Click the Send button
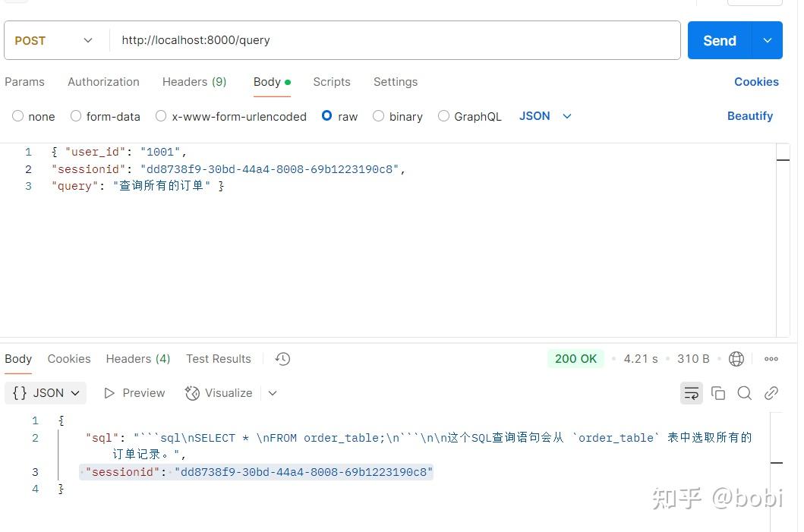 (x=718, y=39)
